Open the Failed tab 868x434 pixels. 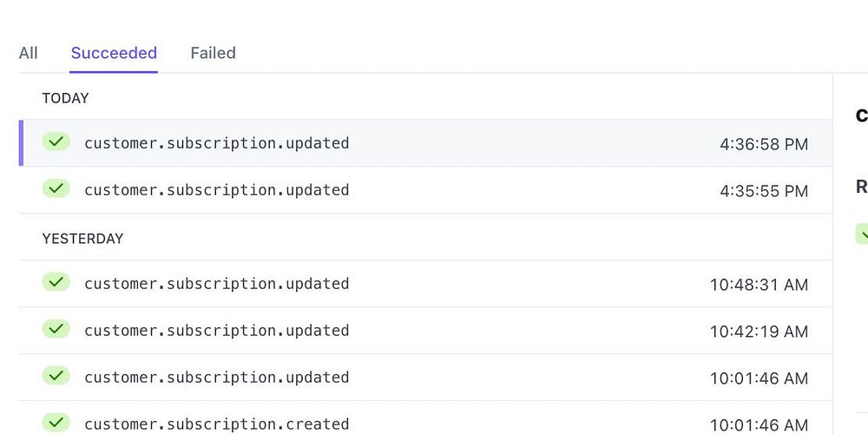point(213,53)
